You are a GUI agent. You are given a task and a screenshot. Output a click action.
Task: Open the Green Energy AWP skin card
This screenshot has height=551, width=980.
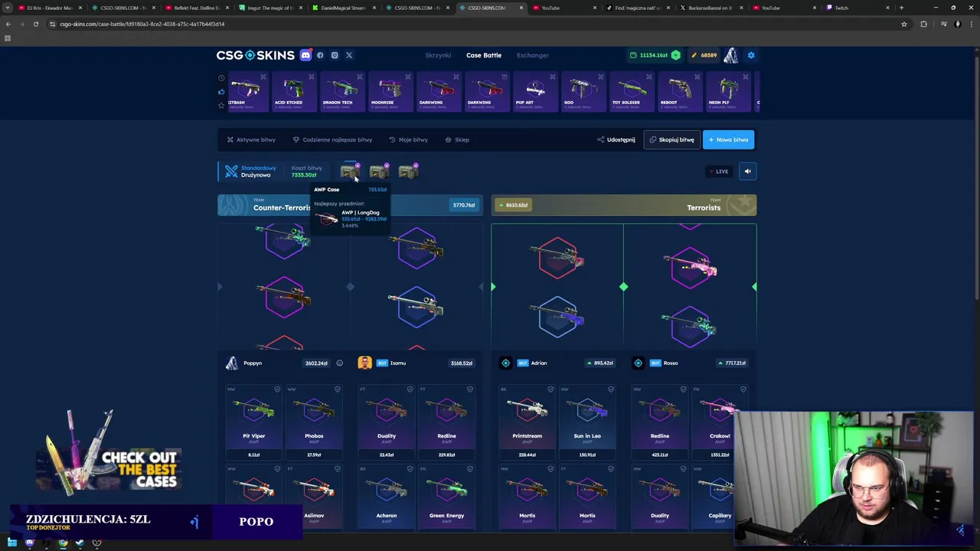point(446,497)
